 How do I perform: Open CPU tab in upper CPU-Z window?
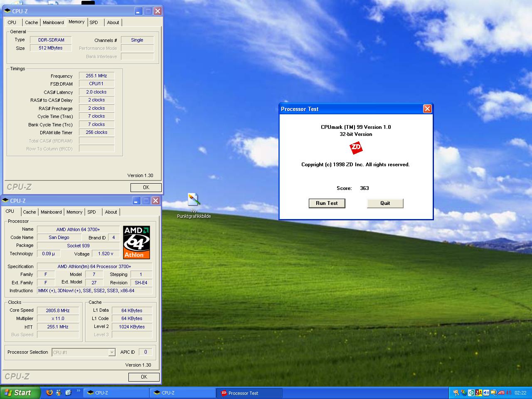12,22
